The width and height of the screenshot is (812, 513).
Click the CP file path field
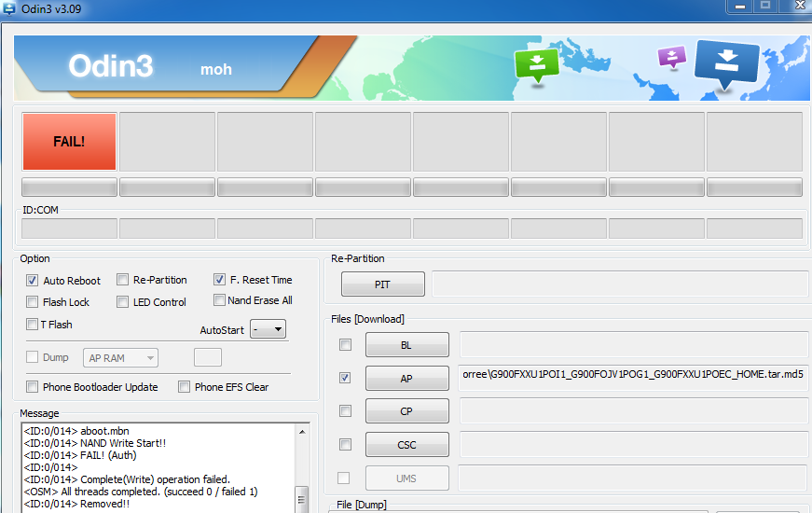633,411
